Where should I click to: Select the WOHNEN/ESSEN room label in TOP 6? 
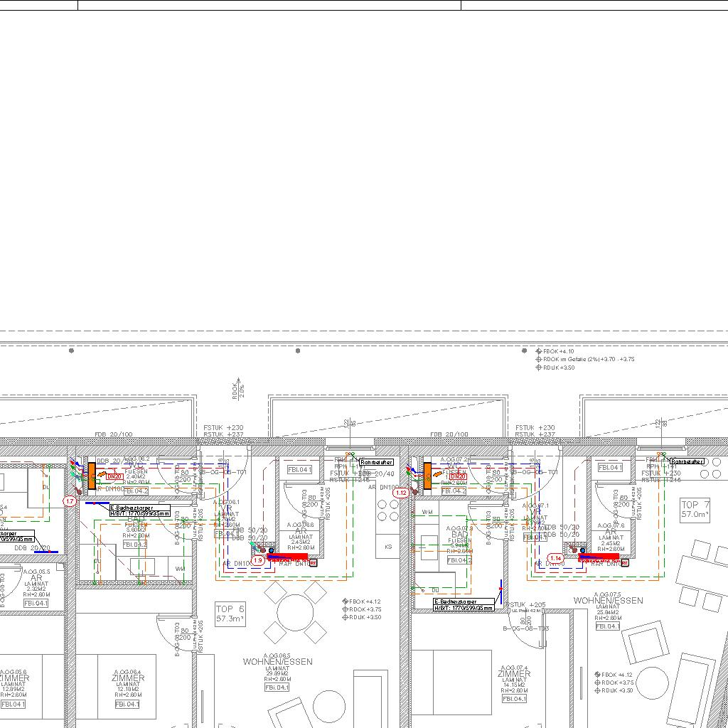click(277, 662)
